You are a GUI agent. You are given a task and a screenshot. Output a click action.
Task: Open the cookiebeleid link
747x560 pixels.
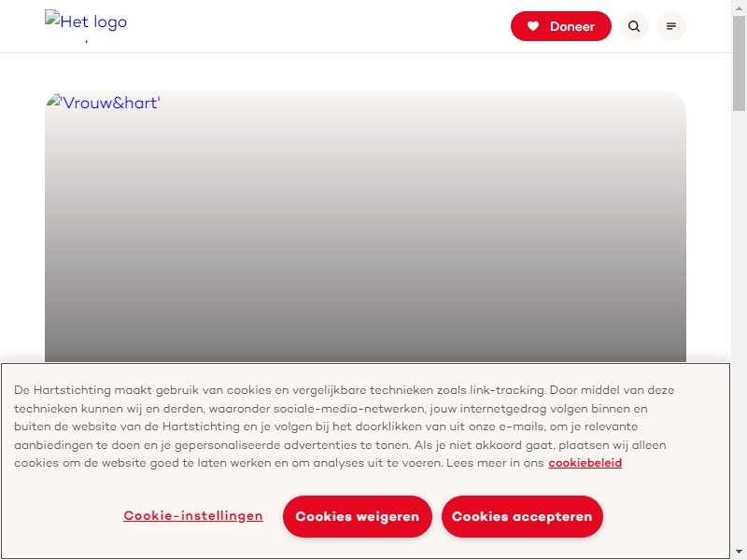pyautogui.click(x=585, y=463)
